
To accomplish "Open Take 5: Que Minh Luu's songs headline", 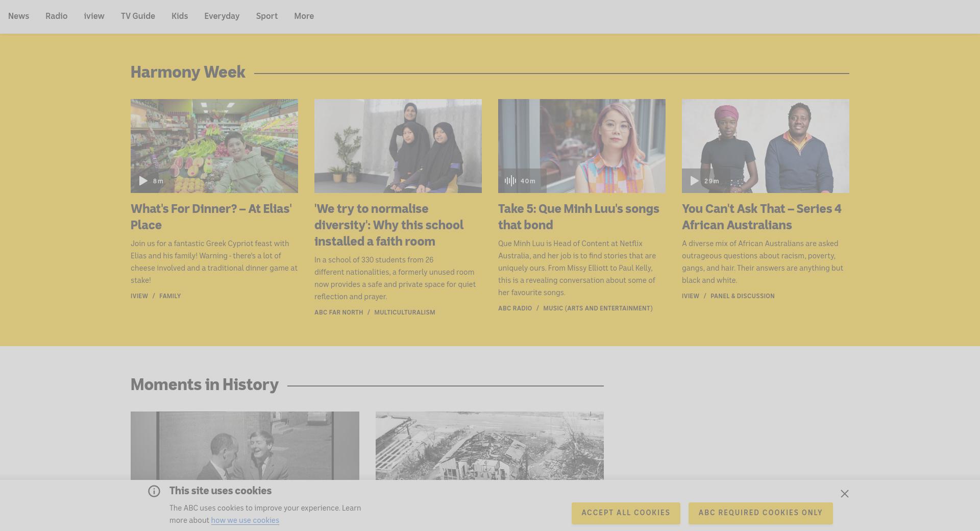I will tap(579, 217).
